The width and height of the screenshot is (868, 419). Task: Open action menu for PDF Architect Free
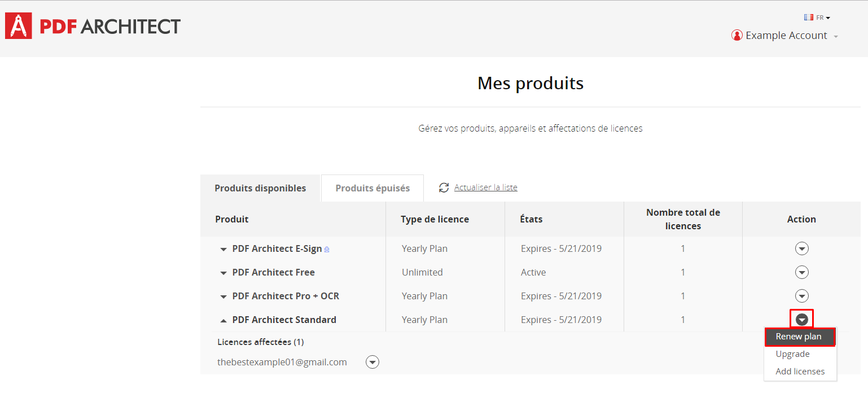801,272
